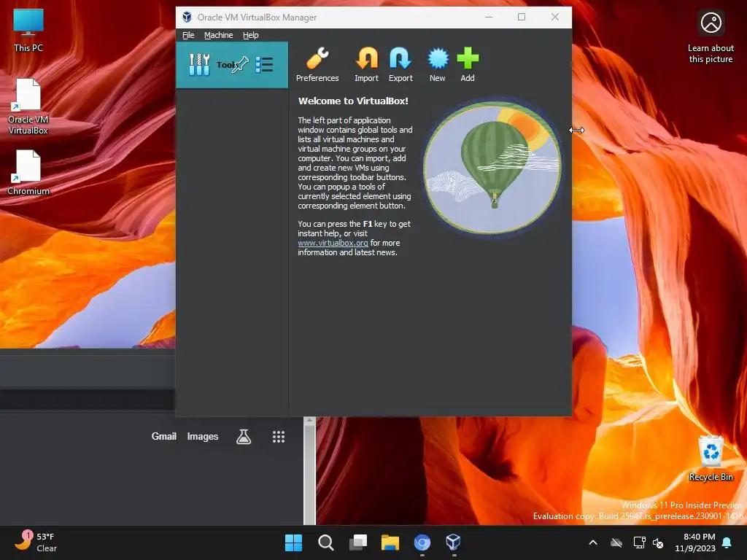The height and width of the screenshot is (560, 747).
Task: Switch to Chromium on taskbar
Action: tap(422, 542)
